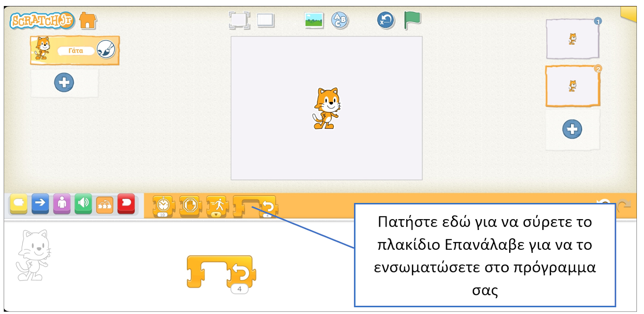644x314 pixels.
Task: Go to the Home screen via house icon
Action: tap(88, 20)
